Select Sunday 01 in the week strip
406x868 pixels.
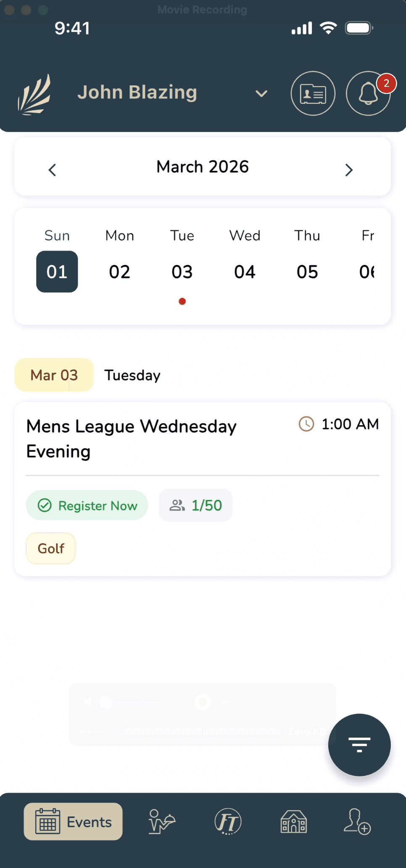pos(57,272)
